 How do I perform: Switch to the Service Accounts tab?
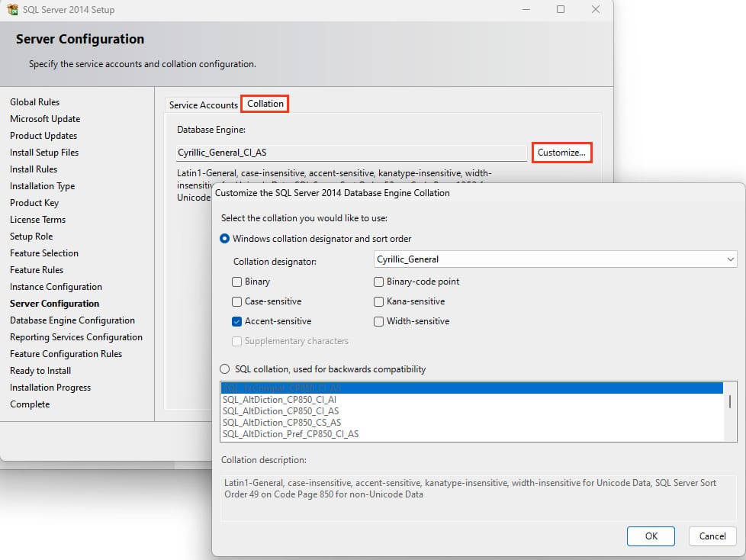[203, 105]
